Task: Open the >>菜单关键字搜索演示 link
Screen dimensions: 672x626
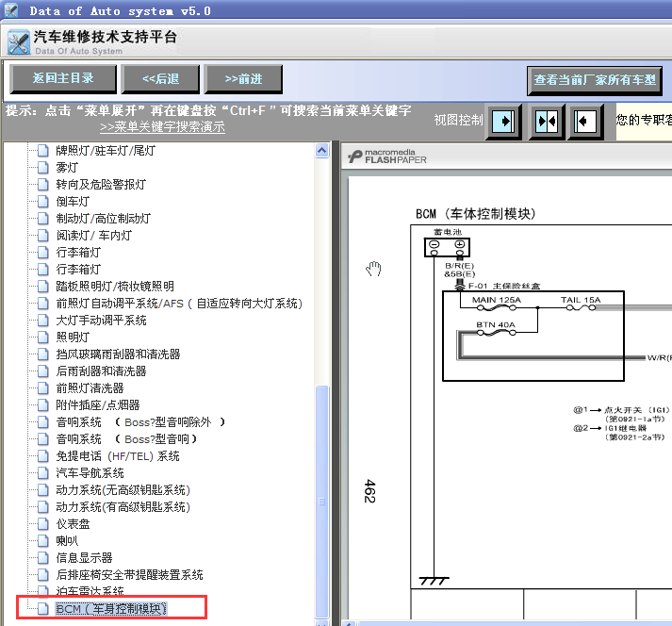Action: pos(162,127)
